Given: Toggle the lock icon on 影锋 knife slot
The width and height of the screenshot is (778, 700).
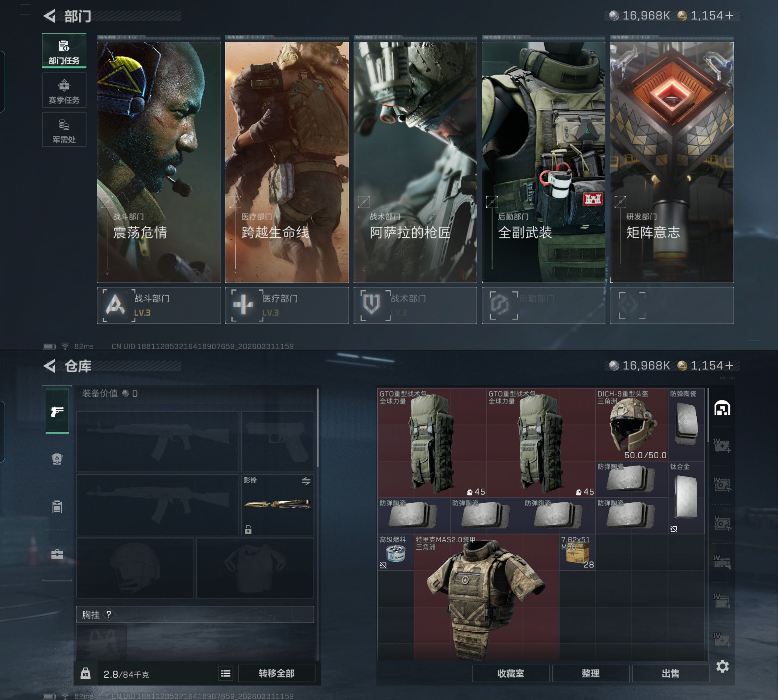Looking at the screenshot, I should 248,530.
